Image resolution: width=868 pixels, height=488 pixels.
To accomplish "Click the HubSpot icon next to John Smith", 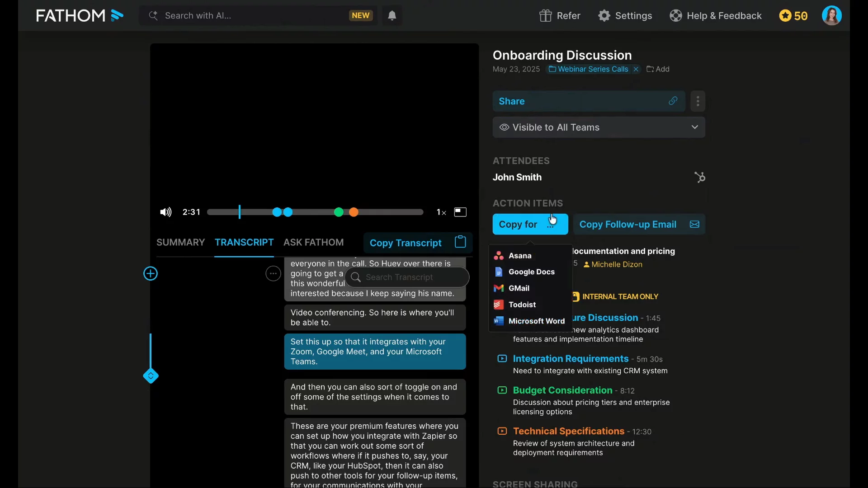I will coord(699,177).
